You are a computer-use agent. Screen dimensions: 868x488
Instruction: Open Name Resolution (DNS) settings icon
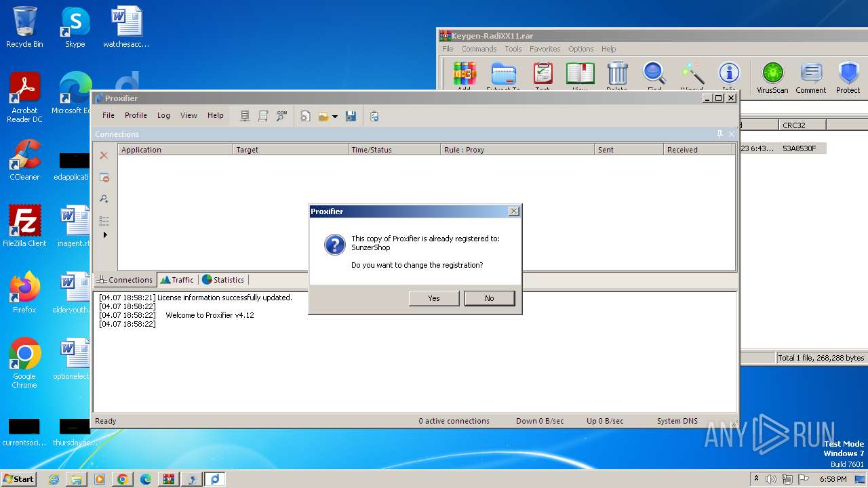coord(281,116)
